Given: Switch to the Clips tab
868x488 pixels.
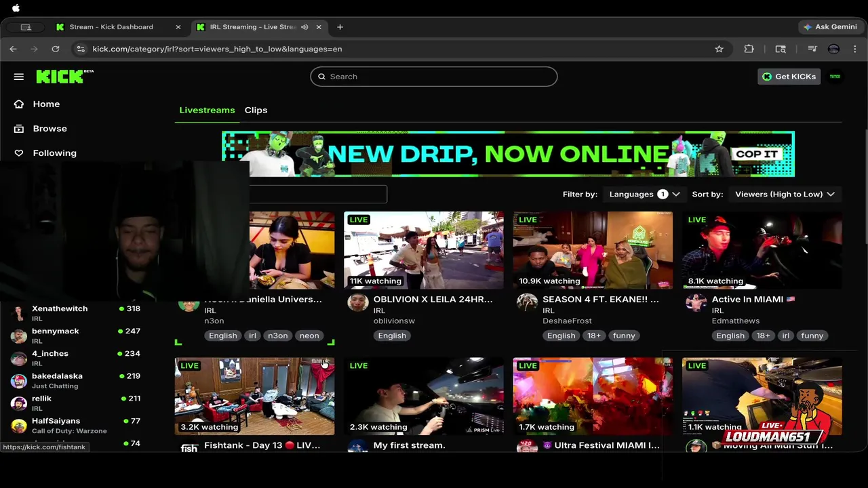Looking at the screenshot, I should 256,110.
